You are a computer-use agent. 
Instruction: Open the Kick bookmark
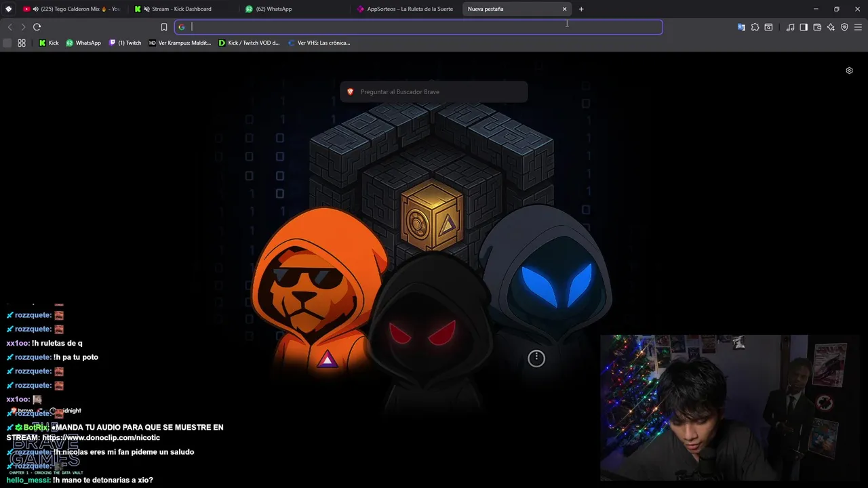tap(49, 43)
